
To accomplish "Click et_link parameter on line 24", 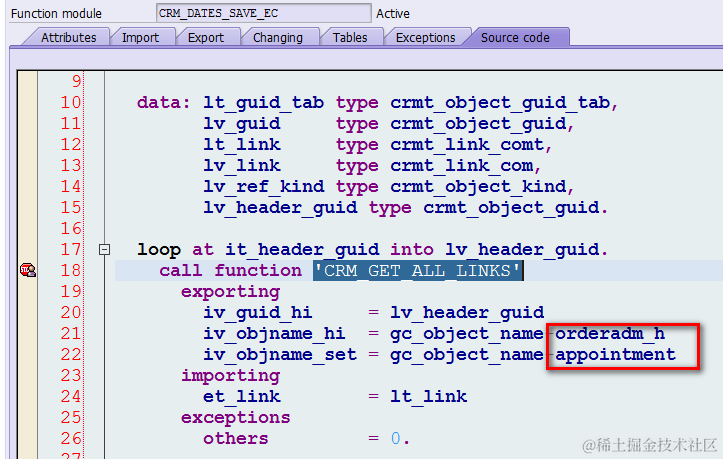I will [242, 396].
